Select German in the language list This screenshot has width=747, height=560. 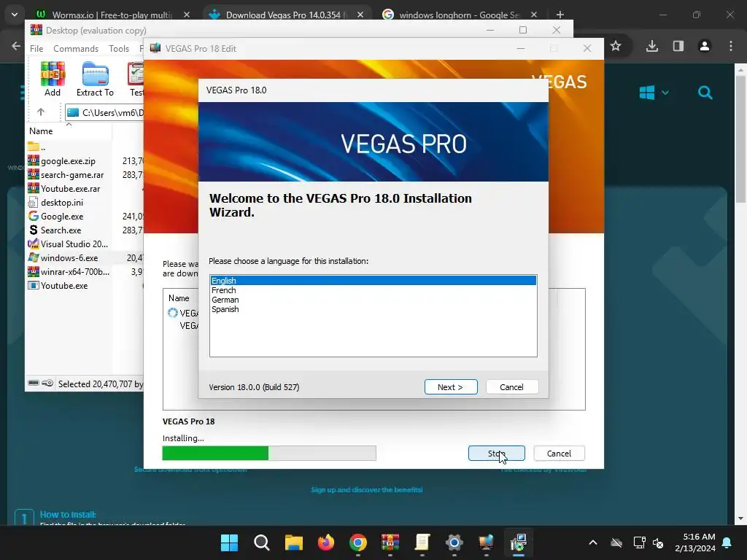(x=373, y=300)
